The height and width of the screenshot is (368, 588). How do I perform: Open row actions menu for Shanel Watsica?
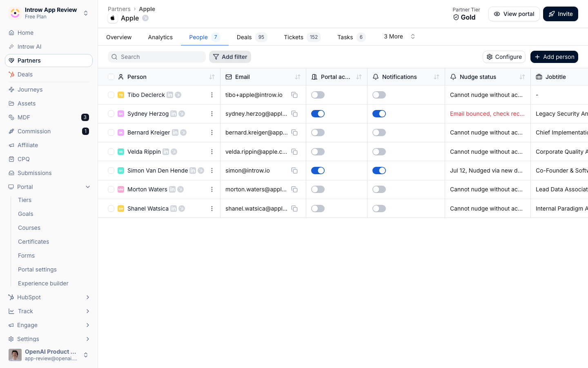tap(212, 209)
